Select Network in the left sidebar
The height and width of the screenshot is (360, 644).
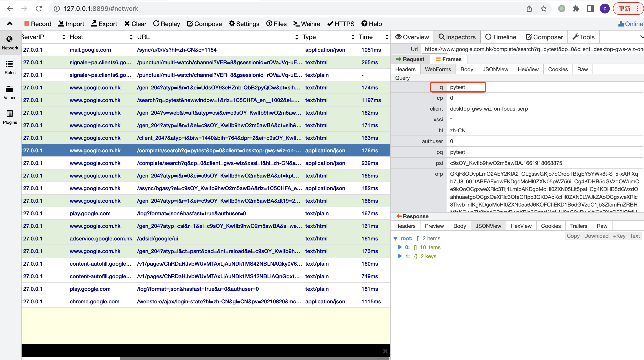coord(10,43)
